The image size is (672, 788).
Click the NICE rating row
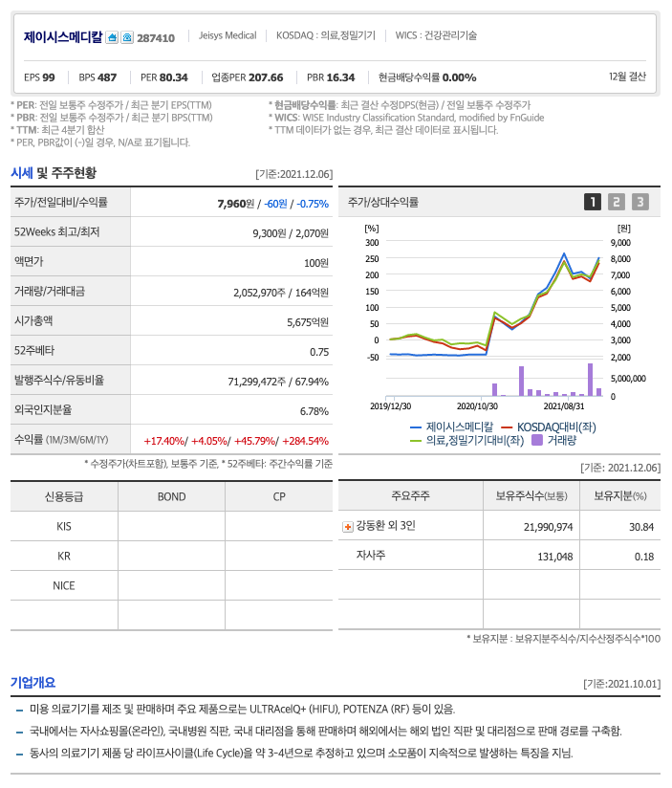click(x=171, y=585)
